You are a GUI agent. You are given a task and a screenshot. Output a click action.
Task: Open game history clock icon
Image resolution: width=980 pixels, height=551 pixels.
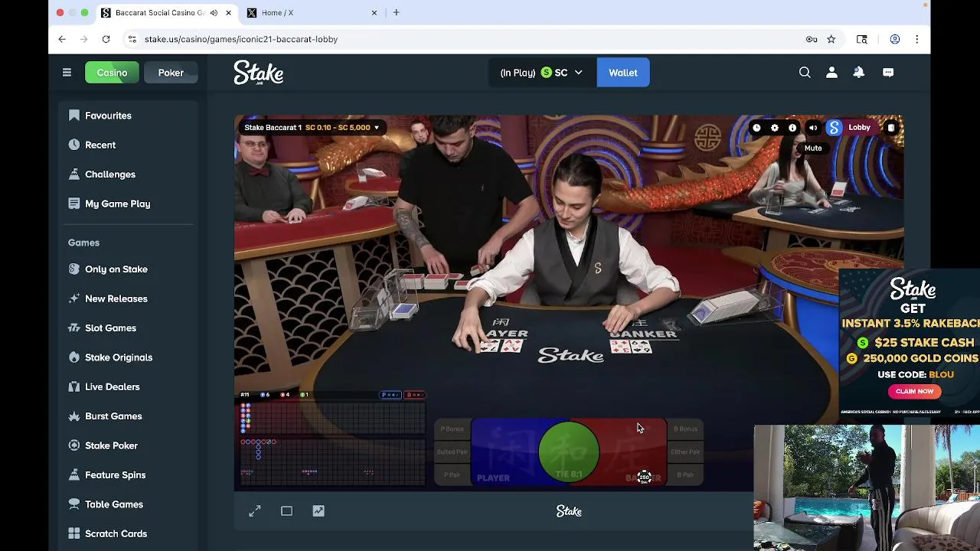756,128
